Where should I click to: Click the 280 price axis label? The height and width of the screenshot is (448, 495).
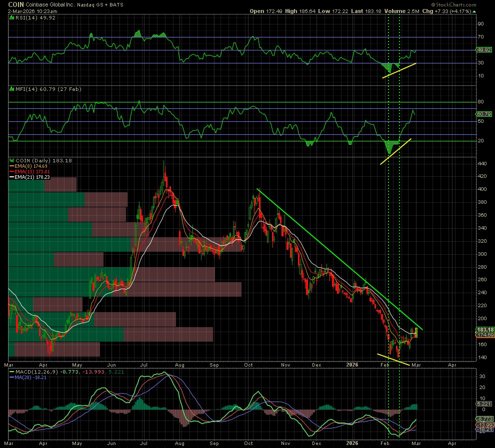482,267
